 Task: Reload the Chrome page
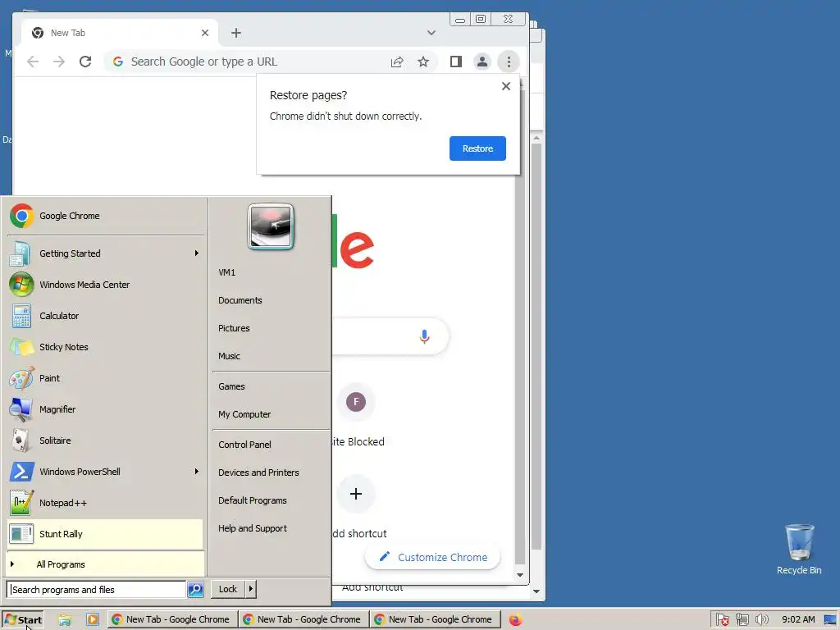coord(85,62)
